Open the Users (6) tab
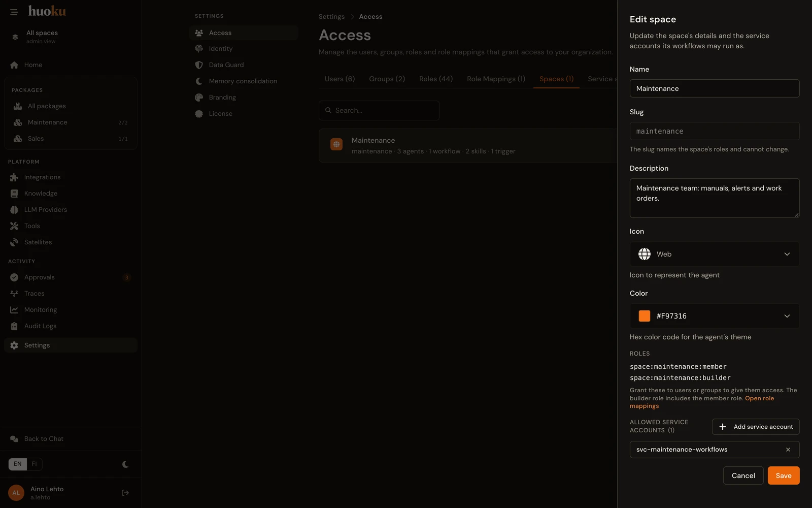 340,79
